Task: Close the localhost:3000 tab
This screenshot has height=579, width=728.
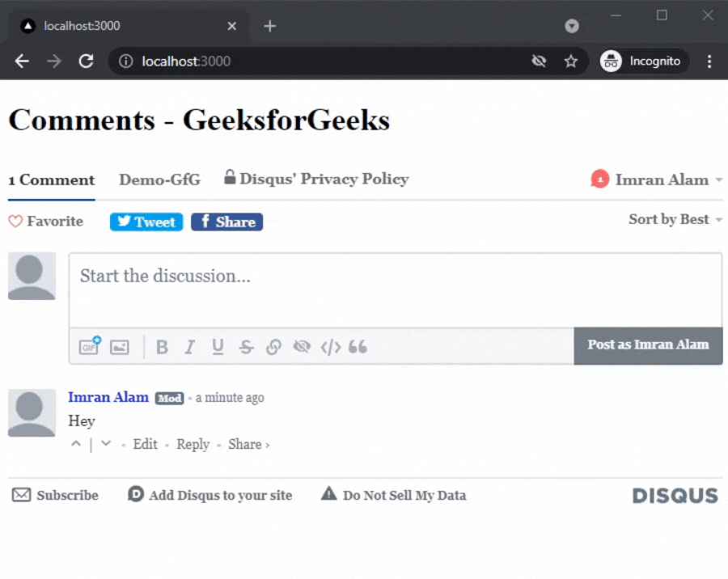Action: tap(231, 26)
